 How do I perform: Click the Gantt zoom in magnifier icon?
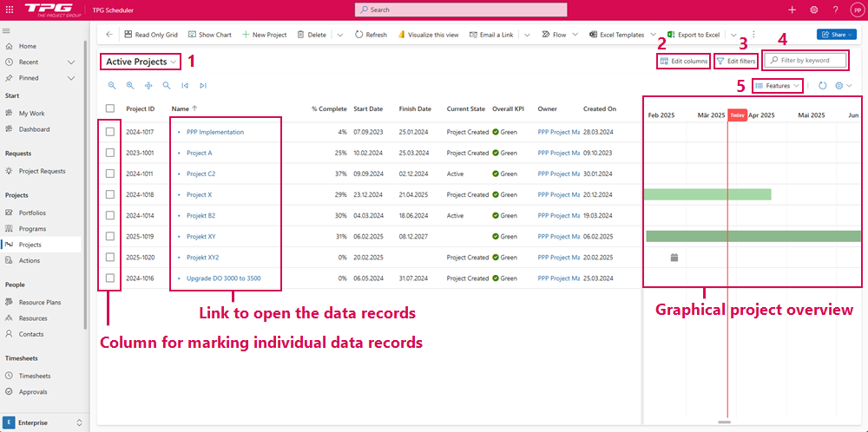130,86
